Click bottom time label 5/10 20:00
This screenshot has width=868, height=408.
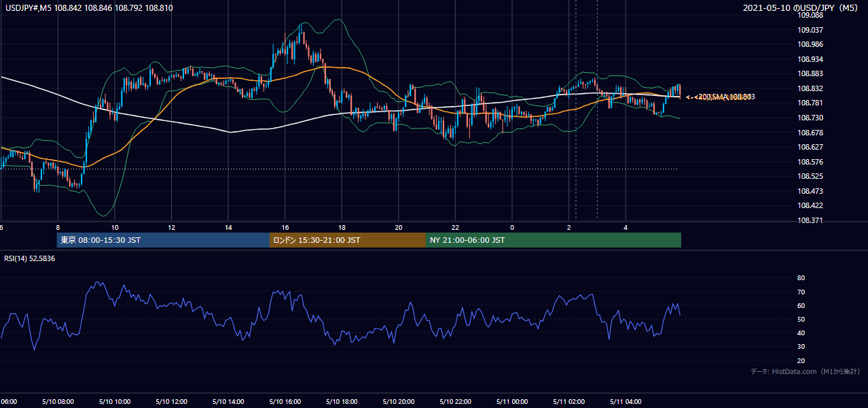click(x=398, y=402)
